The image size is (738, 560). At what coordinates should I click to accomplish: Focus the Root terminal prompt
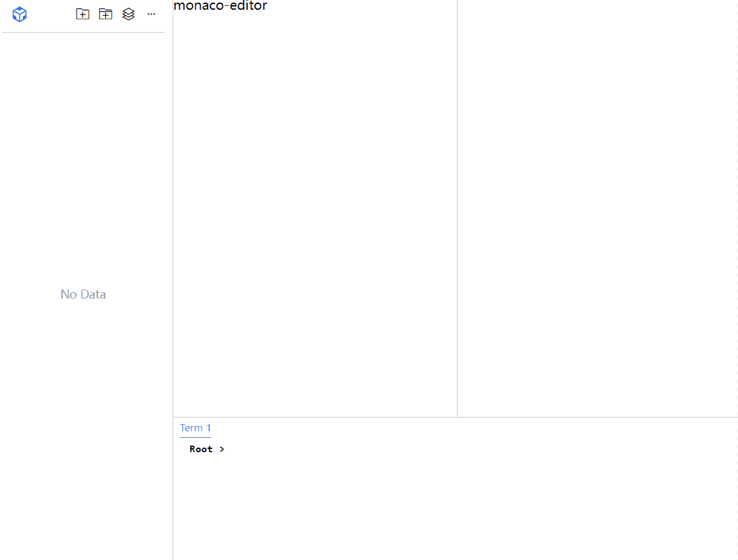[207, 449]
